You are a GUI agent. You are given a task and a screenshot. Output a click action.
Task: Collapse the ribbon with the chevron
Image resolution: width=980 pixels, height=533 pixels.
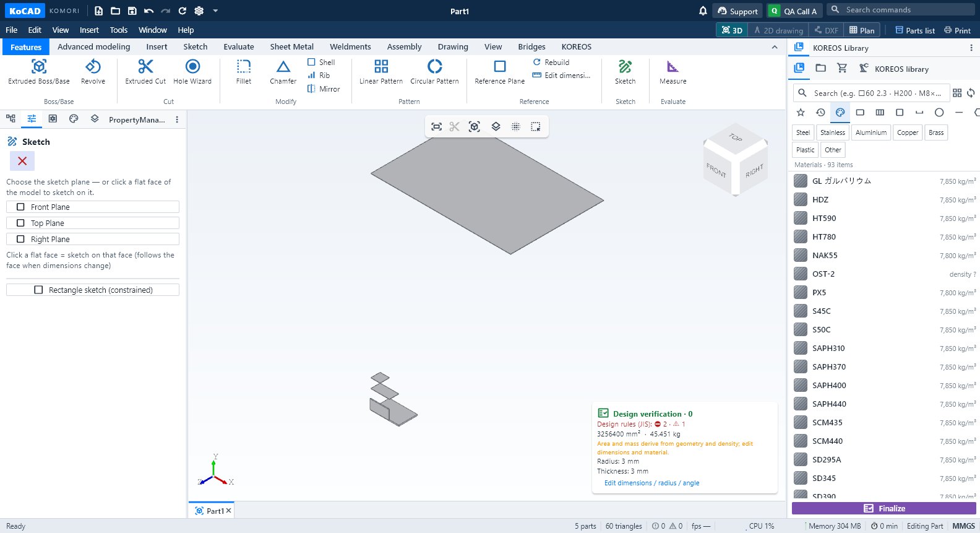point(775,47)
